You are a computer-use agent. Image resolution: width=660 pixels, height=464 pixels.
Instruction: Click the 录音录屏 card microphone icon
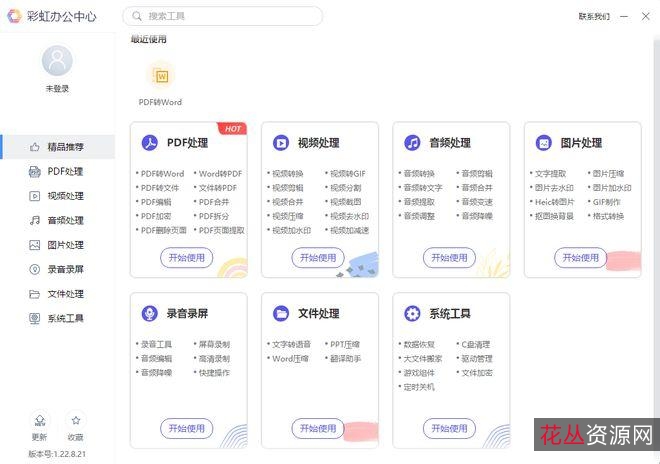[149, 313]
